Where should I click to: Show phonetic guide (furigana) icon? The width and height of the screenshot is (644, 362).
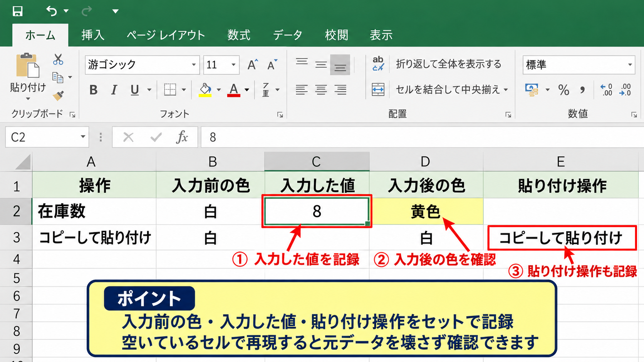pos(266,90)
